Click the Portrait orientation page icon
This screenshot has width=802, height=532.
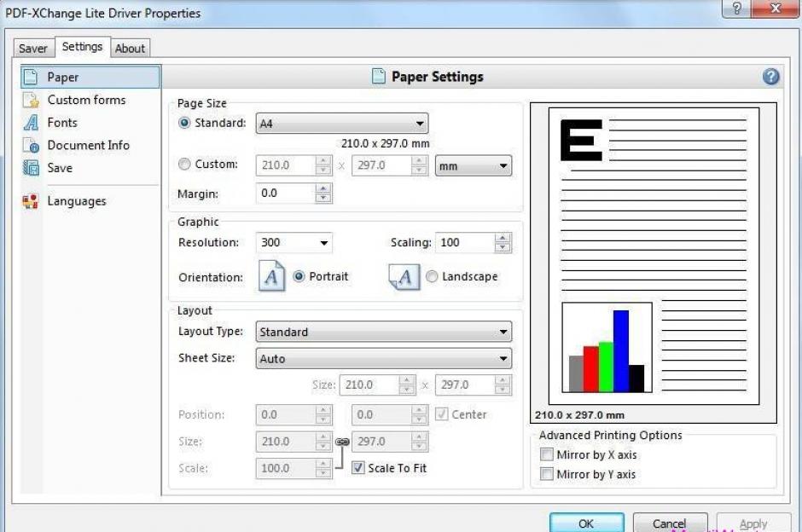click(271, 277)
